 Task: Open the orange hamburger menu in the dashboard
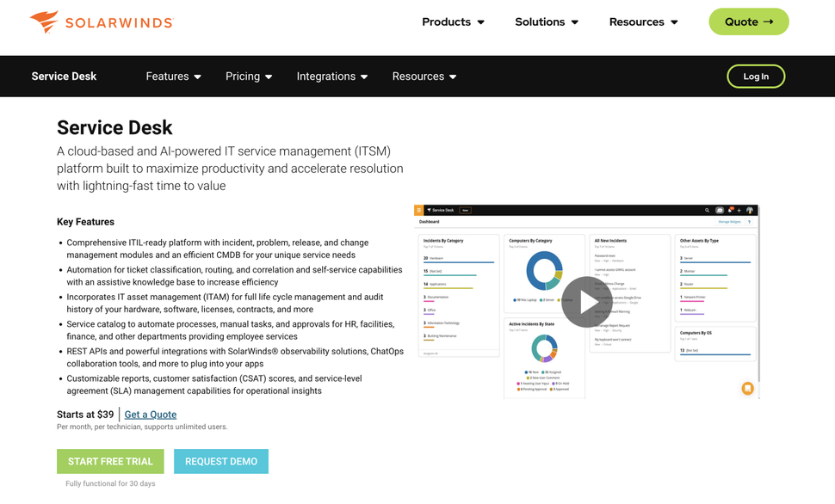tap(418, 209)
